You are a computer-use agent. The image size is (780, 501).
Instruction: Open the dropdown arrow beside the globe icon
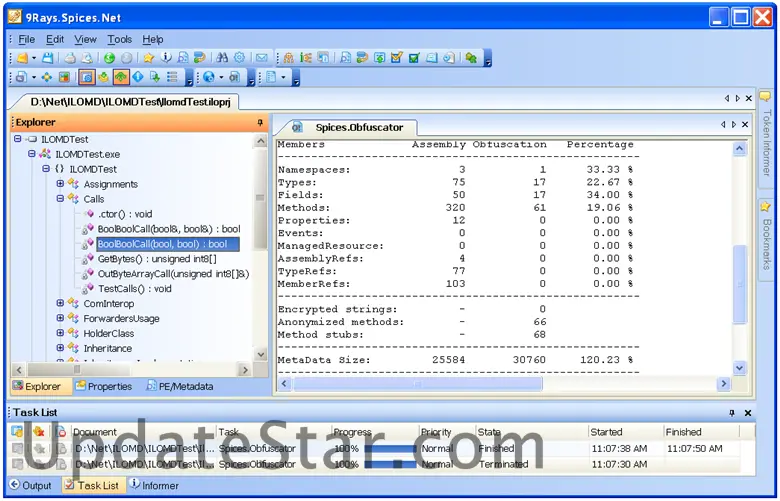221,78
